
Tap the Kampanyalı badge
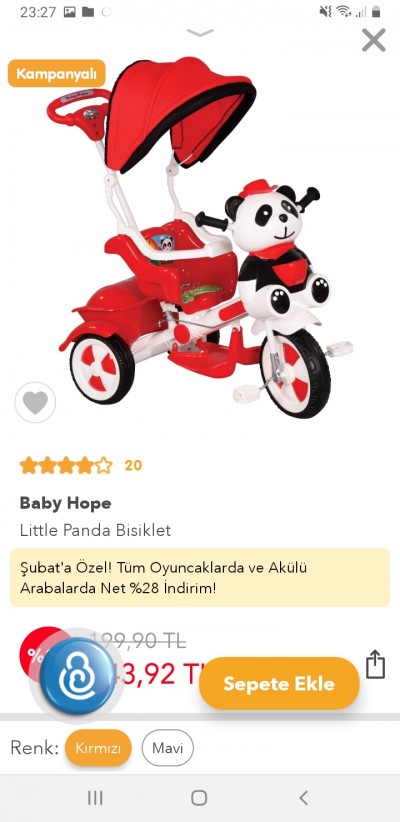(57, 73)
